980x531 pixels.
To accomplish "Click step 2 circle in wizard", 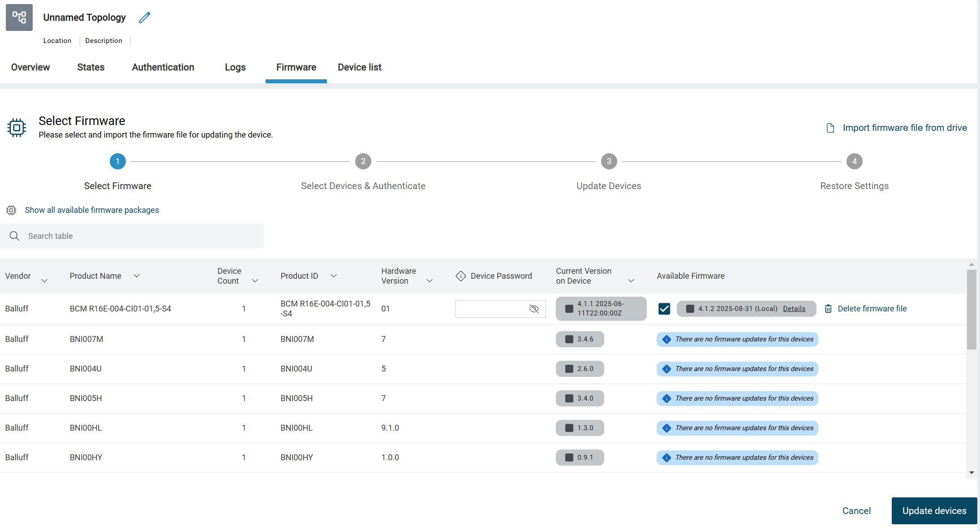I will point(363,161).
